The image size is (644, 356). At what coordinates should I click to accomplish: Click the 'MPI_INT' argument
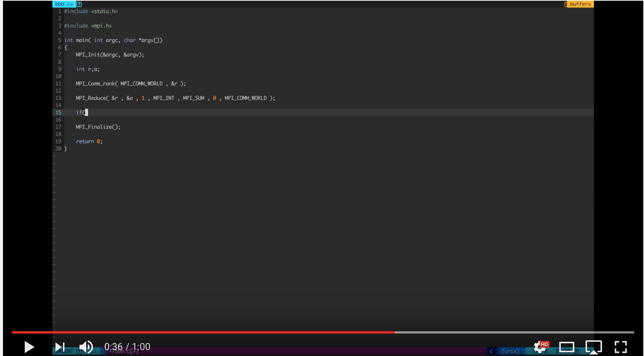(x=163, y=98)
